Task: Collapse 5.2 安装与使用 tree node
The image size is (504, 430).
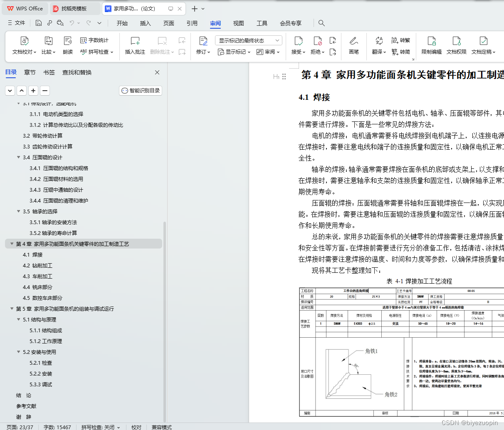Action: click(18, 352)
